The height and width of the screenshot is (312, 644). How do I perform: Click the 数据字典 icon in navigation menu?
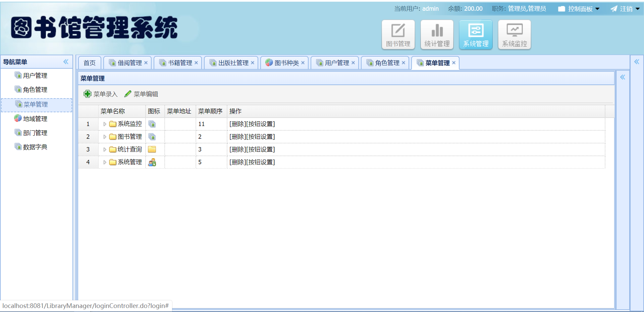coord(18,146)
